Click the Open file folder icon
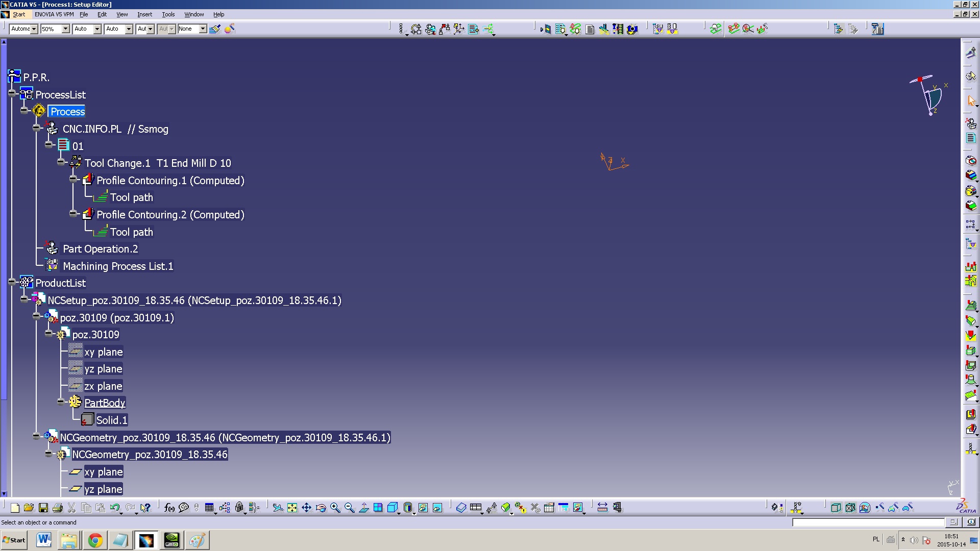Image resolution: width=980 pixels, height=551 pixels. pos(29,508)
